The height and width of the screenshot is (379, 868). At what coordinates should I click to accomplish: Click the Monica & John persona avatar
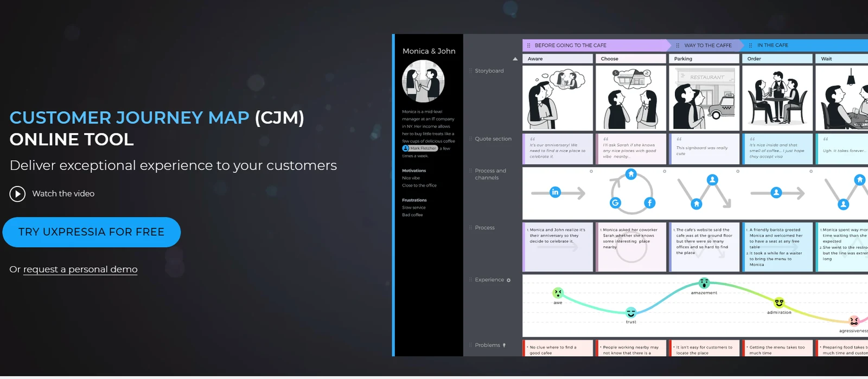coord(423,81)
